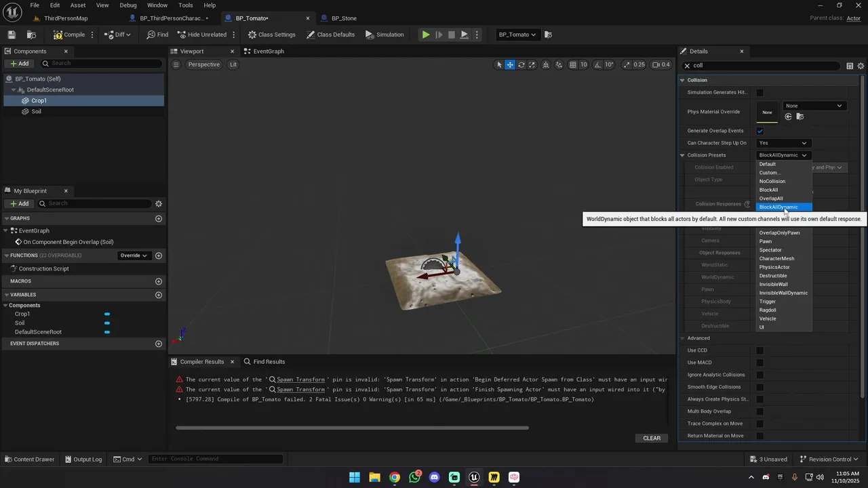Open the Lit view mode menu
The width and height of the screenshot is (868, 488).
pos(233,64)
